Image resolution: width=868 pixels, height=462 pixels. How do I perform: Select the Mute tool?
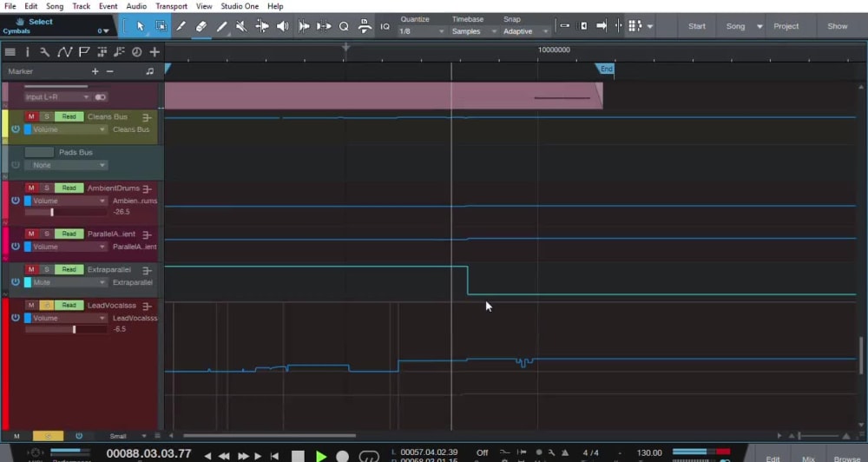pyautogui.click(x=241, y=26)
